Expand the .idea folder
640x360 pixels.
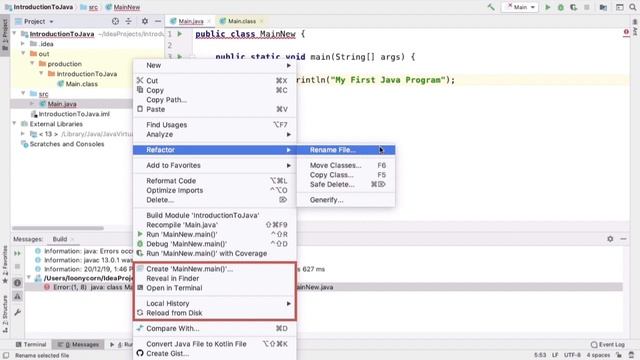(x=23, y=44)
